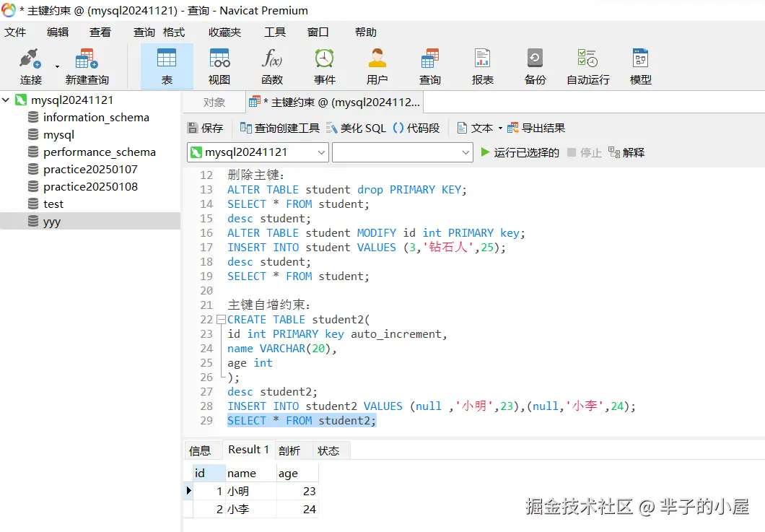Click line 29 SELECT * FROM student2

point(302,421)
